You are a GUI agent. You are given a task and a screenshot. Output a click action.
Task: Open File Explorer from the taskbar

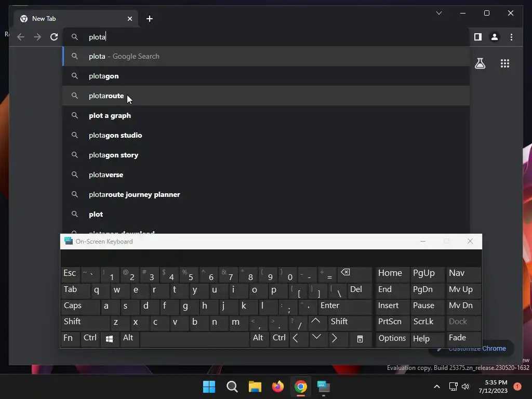255,387
